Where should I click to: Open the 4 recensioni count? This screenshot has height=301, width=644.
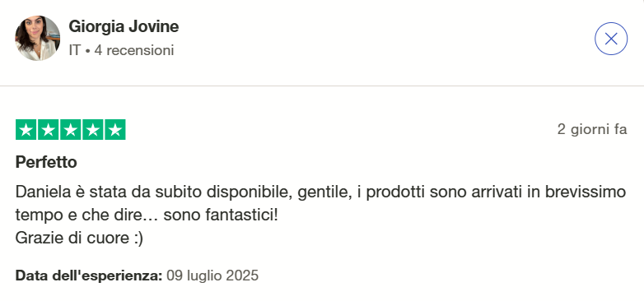coord(134,50)
